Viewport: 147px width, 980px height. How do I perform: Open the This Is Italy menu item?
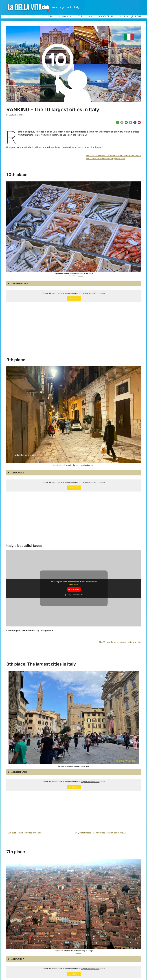[x=85, y=16]
